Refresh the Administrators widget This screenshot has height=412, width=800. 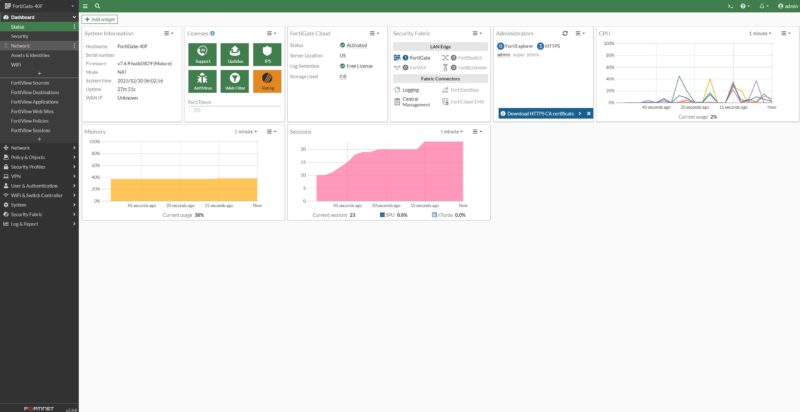565,33
